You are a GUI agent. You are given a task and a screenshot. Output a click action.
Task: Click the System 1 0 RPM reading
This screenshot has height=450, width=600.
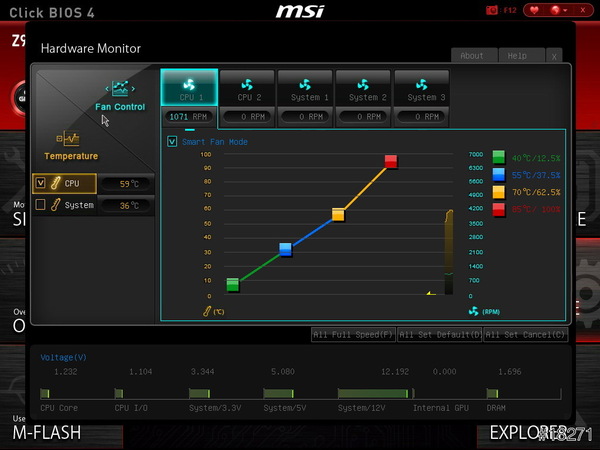click(305, 117)
